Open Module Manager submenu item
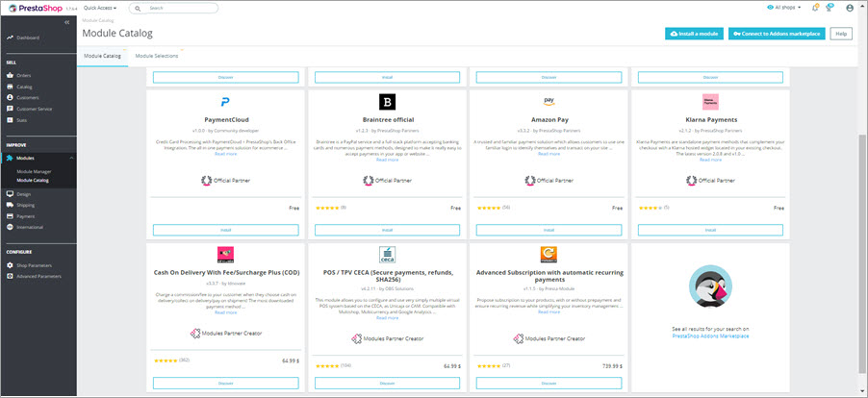The height and width of the screenshot is (398, 868). (34, 172)
